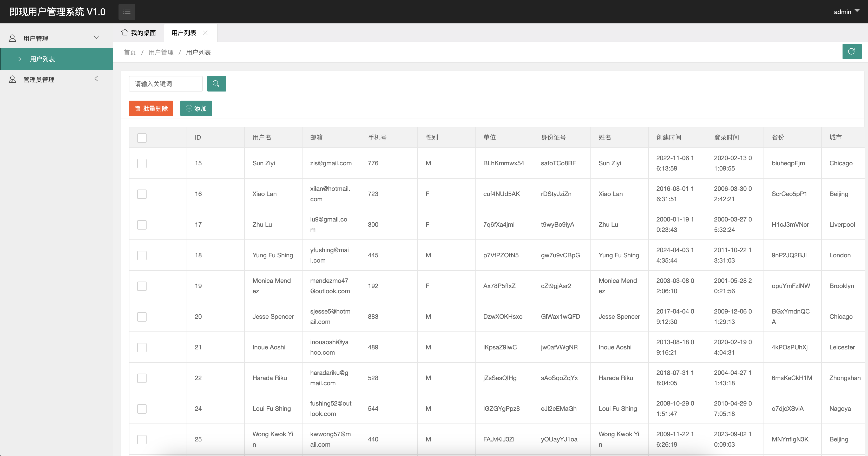Viewport: 868px width, 456px height.
Task: Check the box for Wong Kwok Yin row
Action: pyautogui.click(x=142, y=439)
